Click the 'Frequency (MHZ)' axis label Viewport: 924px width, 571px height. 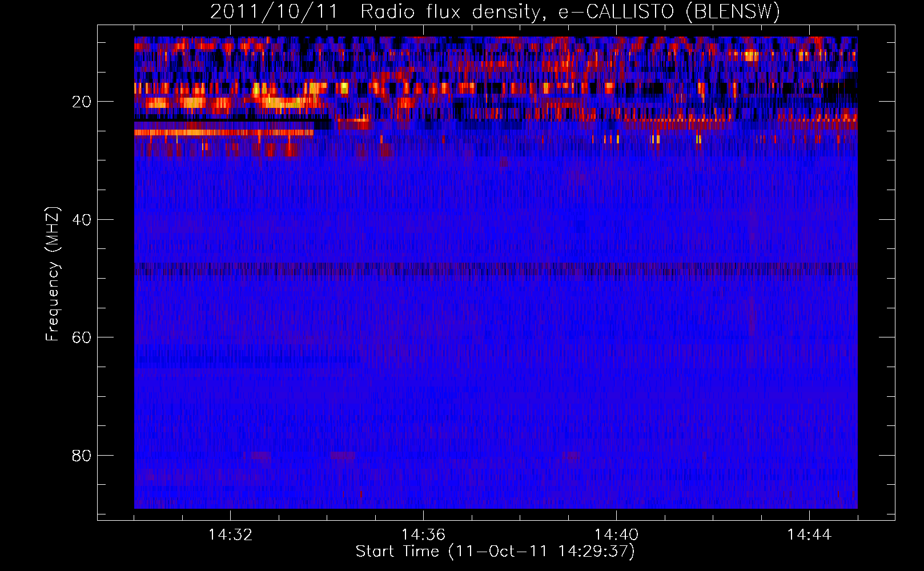pos(53,274)
